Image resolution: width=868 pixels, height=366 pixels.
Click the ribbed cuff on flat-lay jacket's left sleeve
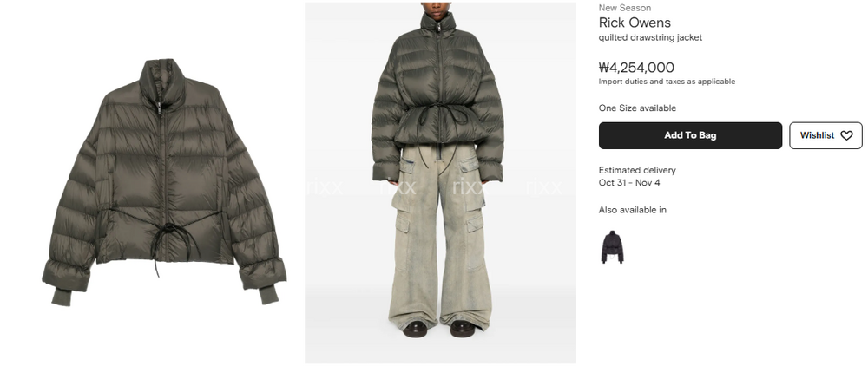pos(62,297)
